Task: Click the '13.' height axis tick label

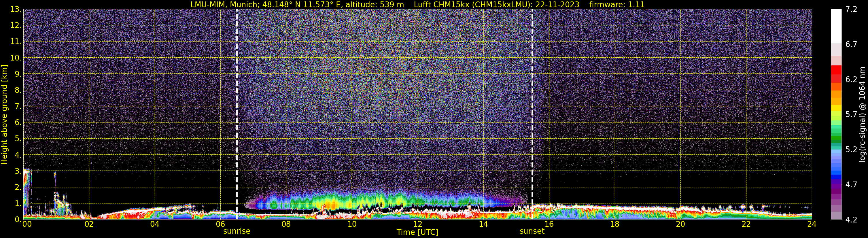Action: 16,9
